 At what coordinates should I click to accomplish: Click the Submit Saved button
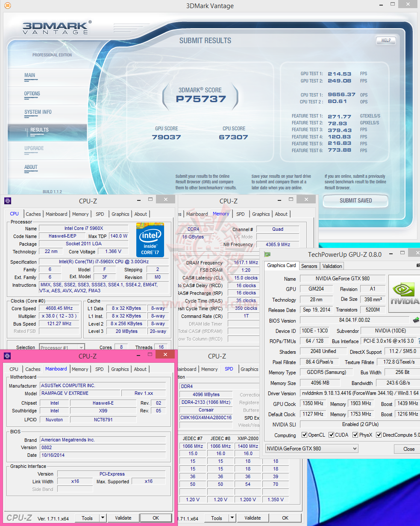pos(356,201)
